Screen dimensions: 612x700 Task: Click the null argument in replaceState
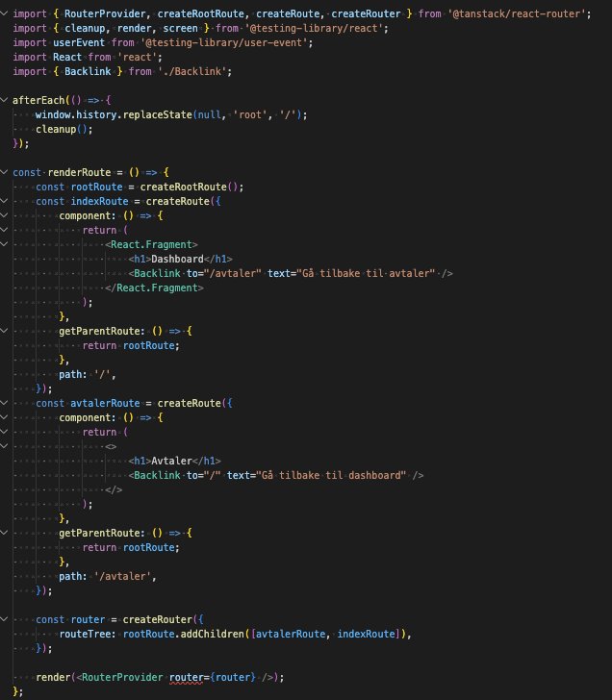click(210, 114)
